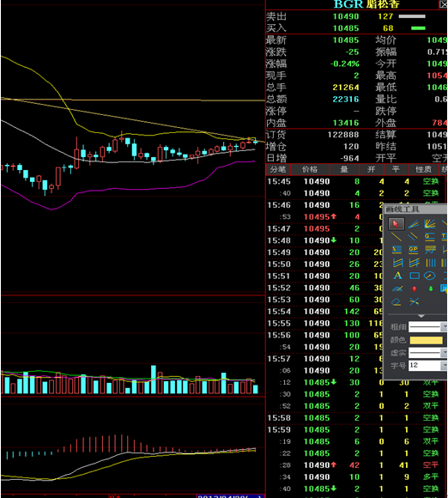Screen dimensions: 448x498
Task: Collapse the drawing tools options triangle
Action: point(421,316)
